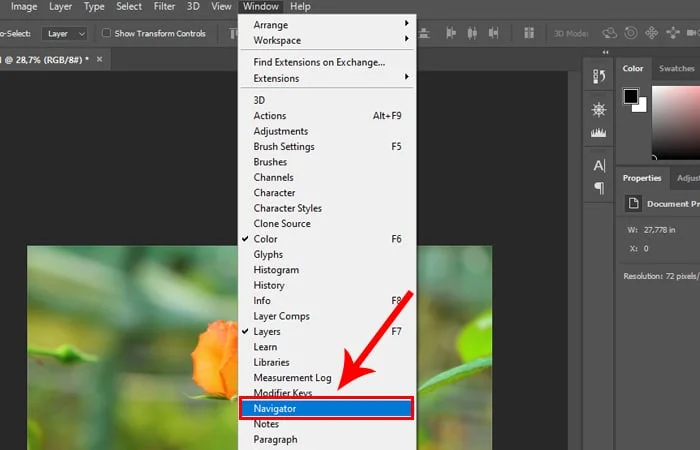Select the 3D pan mode icon

(652, 33)
